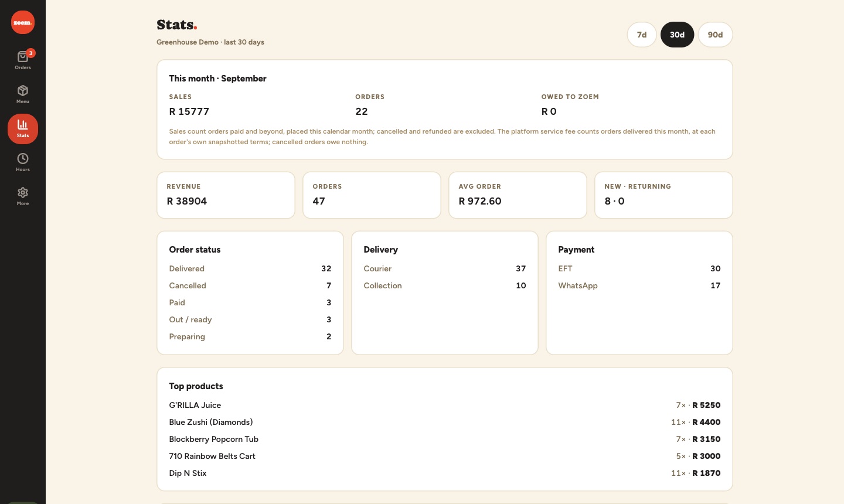Click the Cancelled status row
This screenshot has width=844, height=504.
(x=250, y=285)
